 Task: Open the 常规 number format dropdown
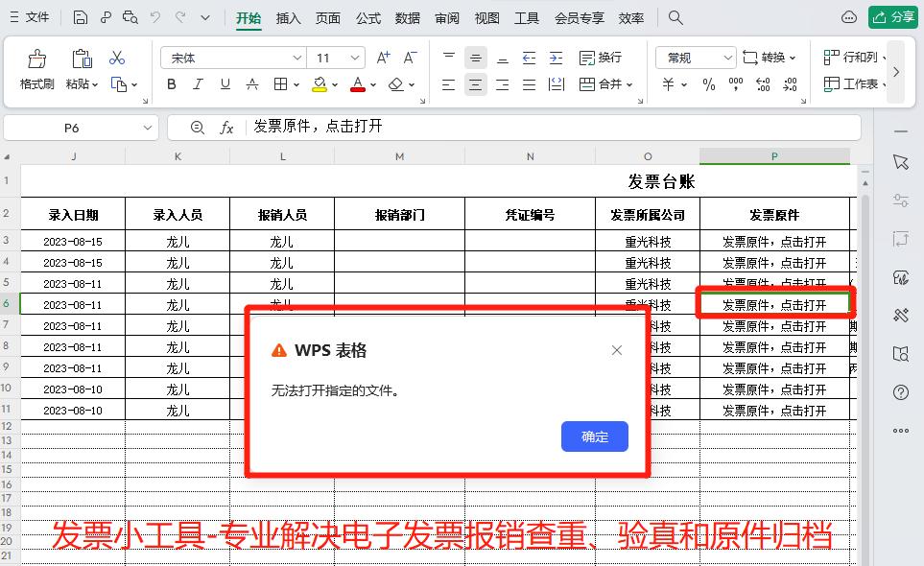click(693, 57)
